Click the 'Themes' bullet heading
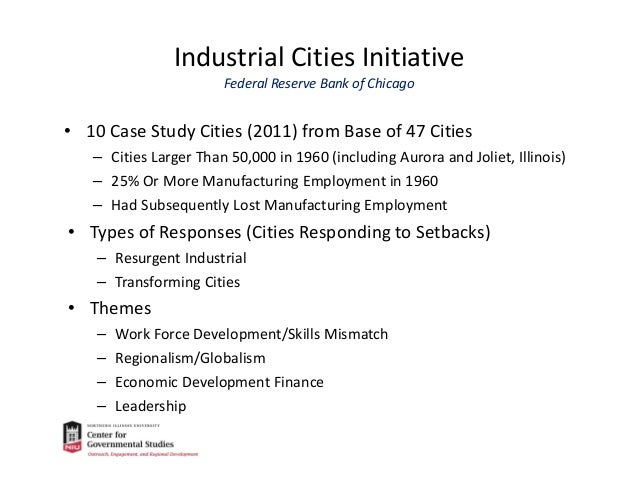This screenshot has height=493, width=638. pos(120,308)
